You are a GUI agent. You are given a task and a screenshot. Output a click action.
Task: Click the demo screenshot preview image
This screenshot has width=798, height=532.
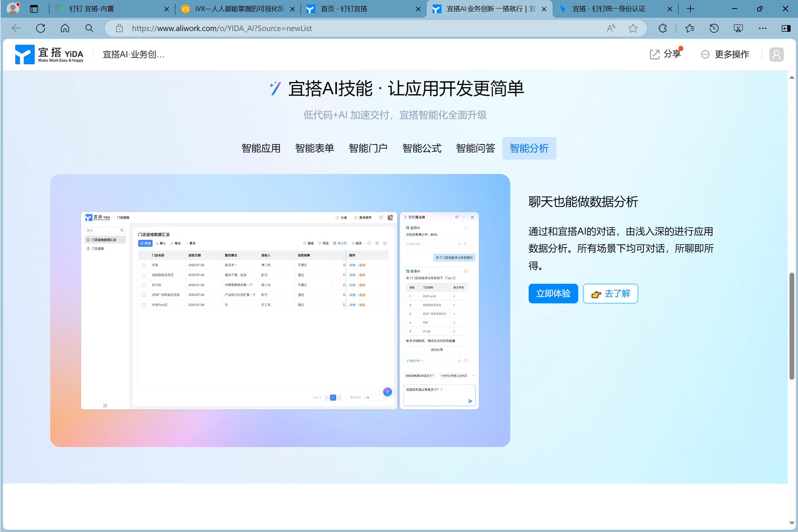(x=280, y=310)
